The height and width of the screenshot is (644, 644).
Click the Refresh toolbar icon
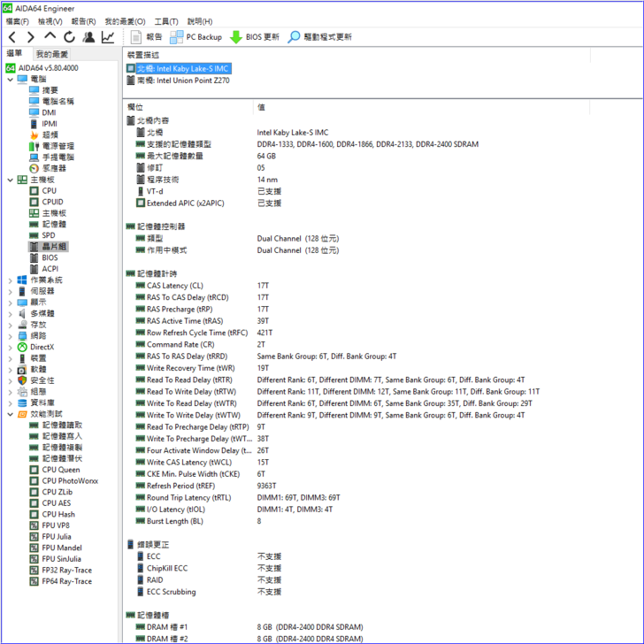pyautogui.click(x=69, y=37)
